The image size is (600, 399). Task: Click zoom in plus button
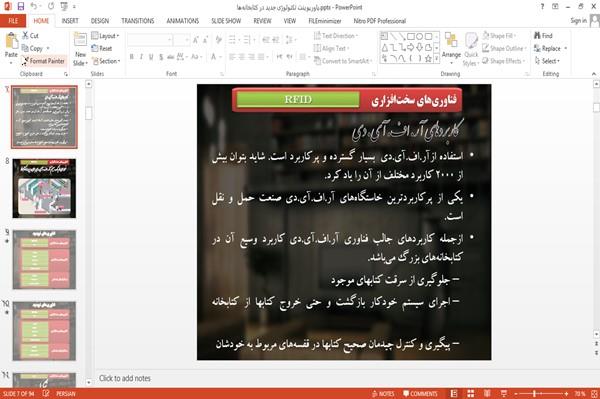[566, 394]
